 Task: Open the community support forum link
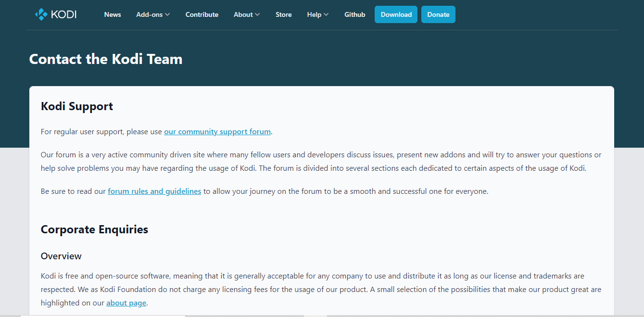point(217,131)
